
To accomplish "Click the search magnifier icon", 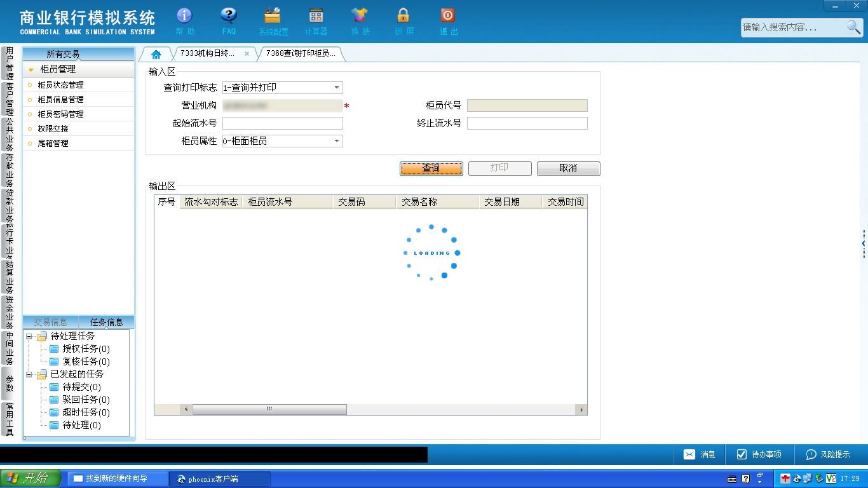I will pyautogui.click(x=853, y=27).
